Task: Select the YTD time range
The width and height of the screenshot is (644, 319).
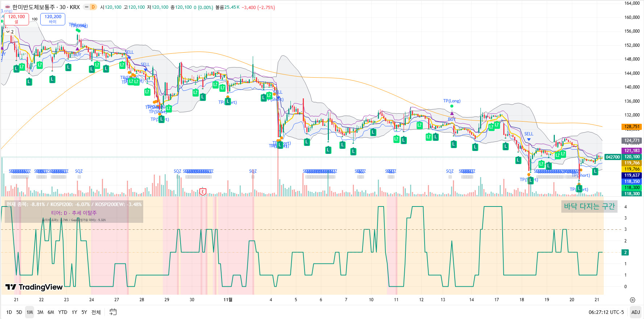Action: coord(63,312)
